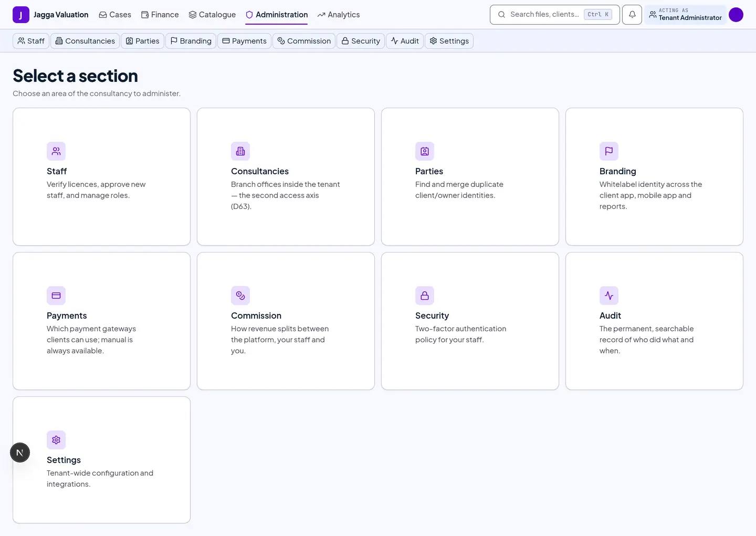Click the Jagga Valuation purple J logo
The height and width of the screenshot is (536, 756).
[21, 15]
